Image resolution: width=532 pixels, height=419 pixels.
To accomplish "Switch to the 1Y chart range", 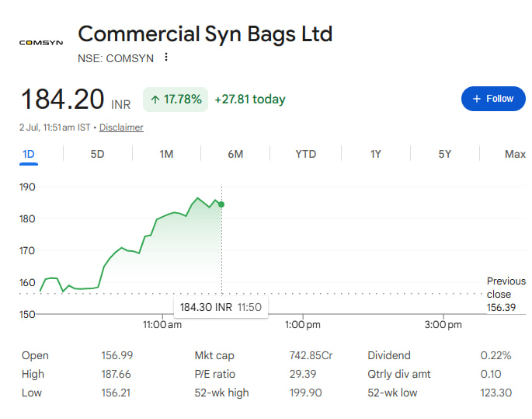I will 376,154.
